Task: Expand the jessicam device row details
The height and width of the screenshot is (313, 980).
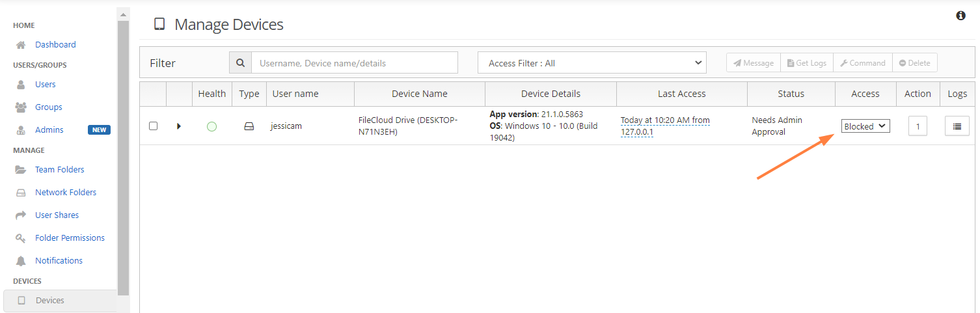Action: pos(178,126)
